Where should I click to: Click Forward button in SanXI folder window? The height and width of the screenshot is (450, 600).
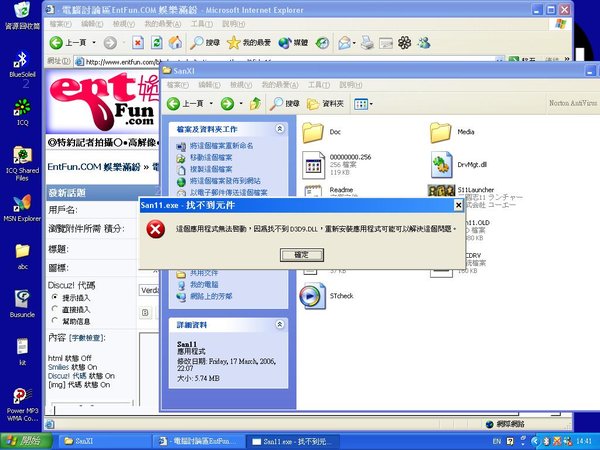tap(227, 103)
